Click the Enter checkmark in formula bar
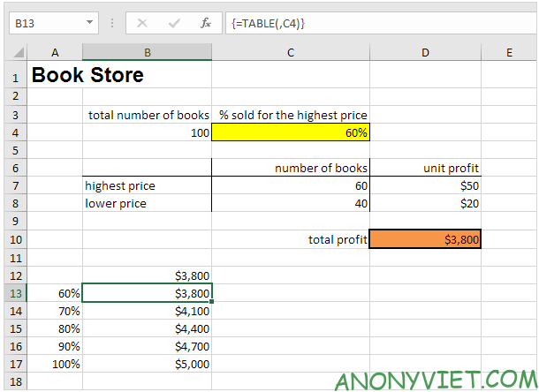Viewport: 539px width, 392px height. tap(175, 22)
